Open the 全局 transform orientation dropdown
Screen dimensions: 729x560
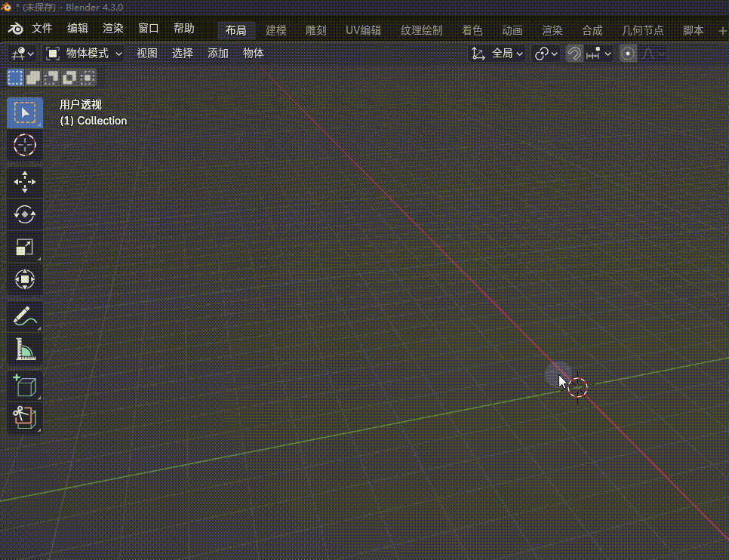pyautogui.click(x=497, y=54)
